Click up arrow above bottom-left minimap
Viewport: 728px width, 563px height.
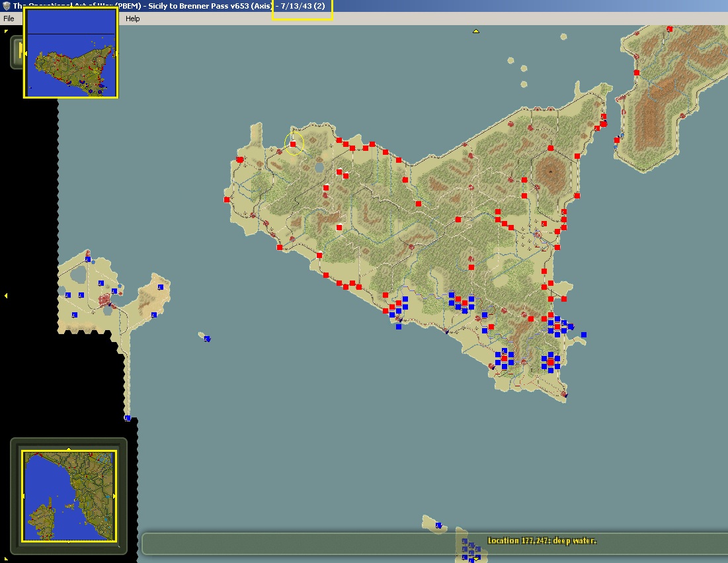69,449
